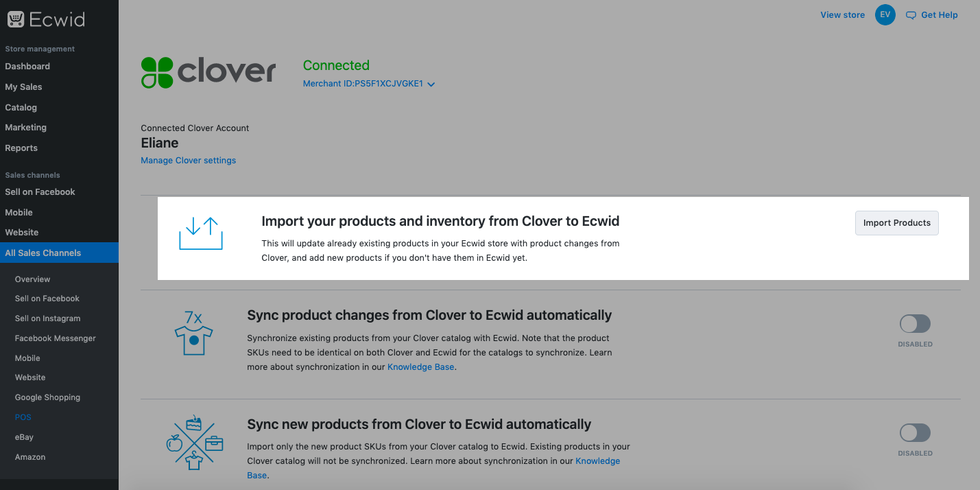The image size is (980, 490).
Task: Open the Marketing menu item
Action: click(x=26, y=128)
